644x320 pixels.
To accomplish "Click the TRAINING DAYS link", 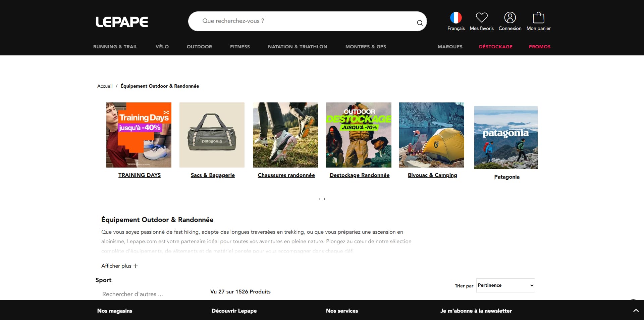I will click(140, 175).
